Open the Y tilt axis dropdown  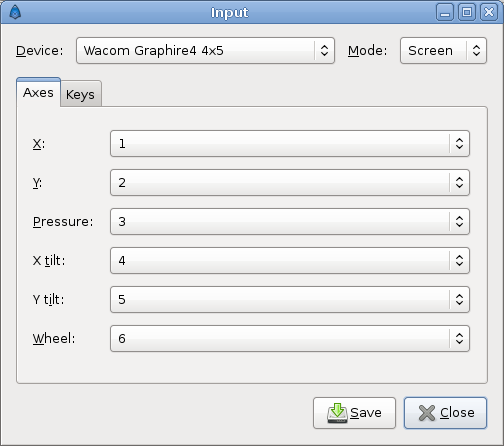click(x=290, y=300)
